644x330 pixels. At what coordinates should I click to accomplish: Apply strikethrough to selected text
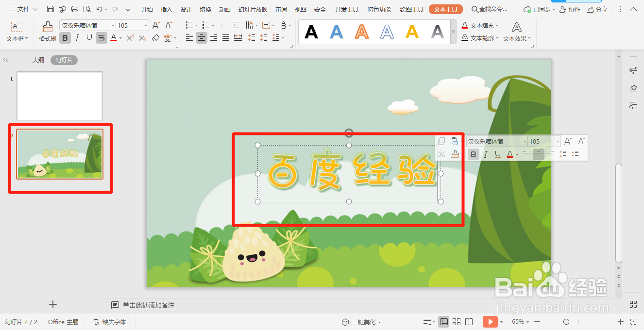102,38
